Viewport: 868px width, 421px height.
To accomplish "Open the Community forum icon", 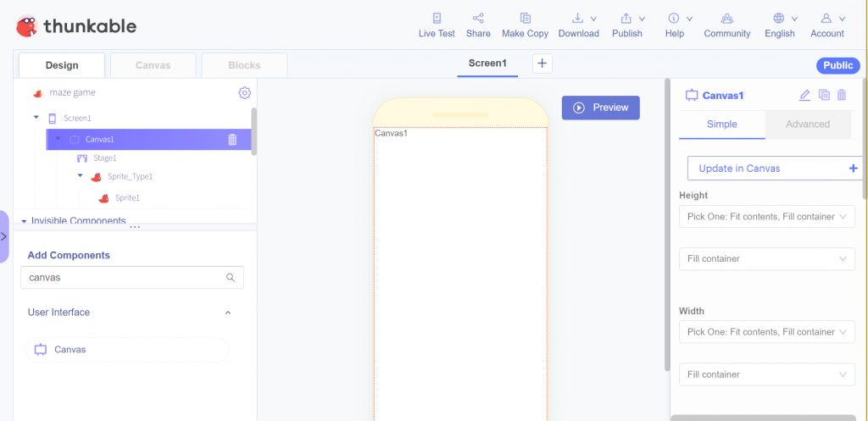I will tap(726, 18).
